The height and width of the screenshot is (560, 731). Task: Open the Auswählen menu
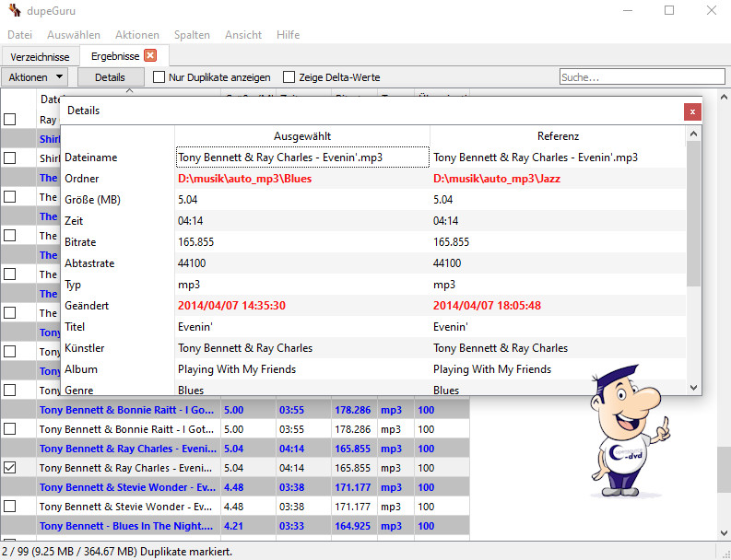tap(74, 35)
